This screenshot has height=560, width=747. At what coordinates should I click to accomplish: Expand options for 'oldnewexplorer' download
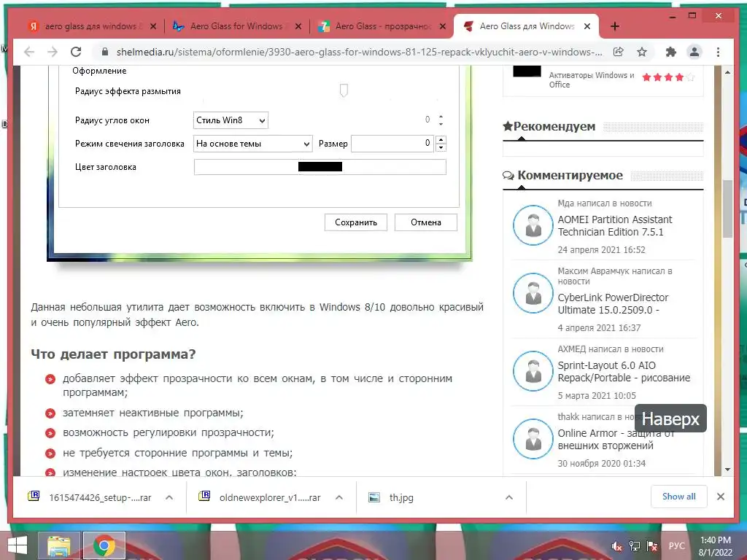339,497
